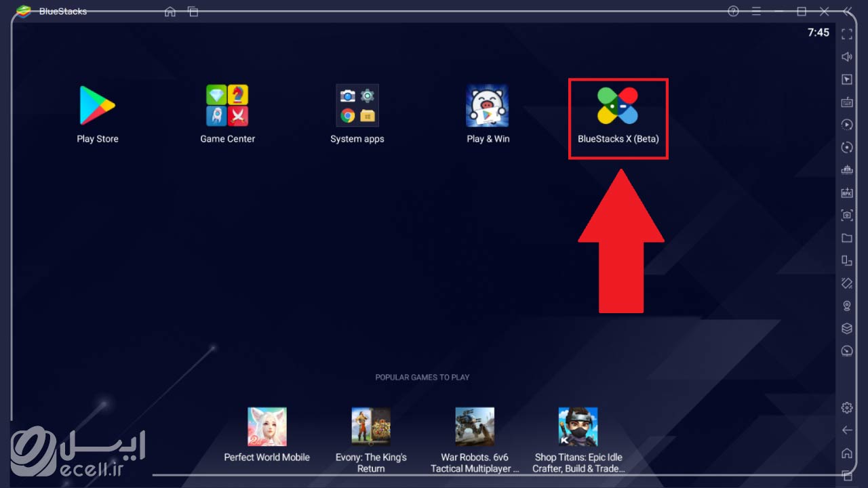
Task: Click the macro recorder play-circle icon
Action: click(847, 125)
